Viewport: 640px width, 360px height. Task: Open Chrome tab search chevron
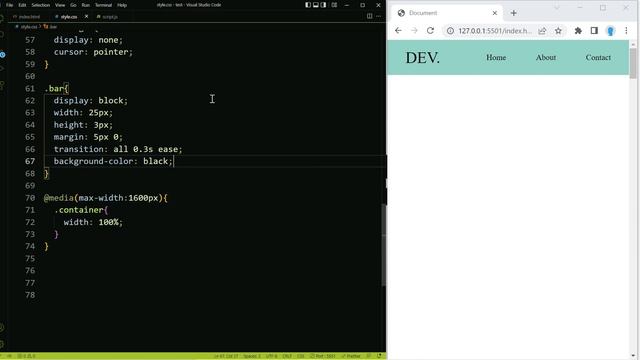click(557, 8)
